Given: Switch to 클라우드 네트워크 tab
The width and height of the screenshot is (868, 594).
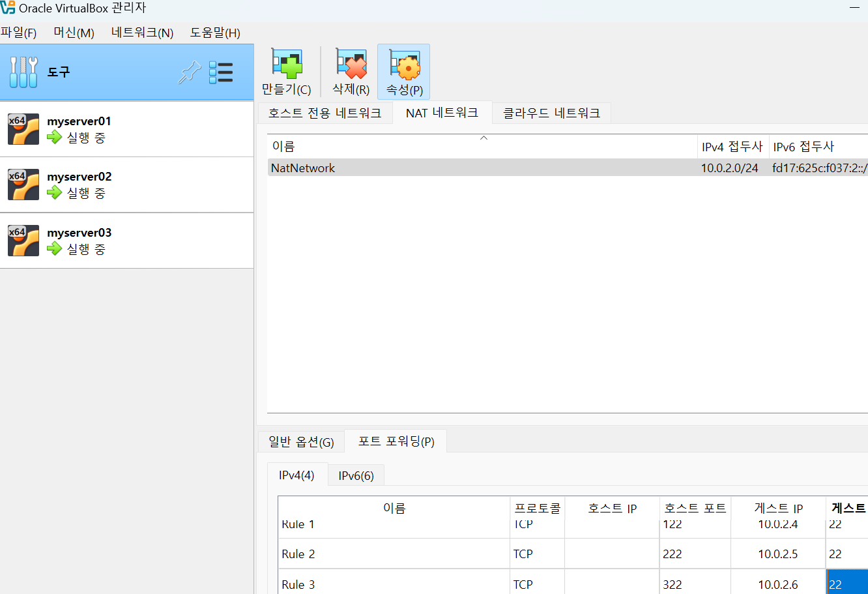Looking at the screenshot, I should click(x=551, y=113).
